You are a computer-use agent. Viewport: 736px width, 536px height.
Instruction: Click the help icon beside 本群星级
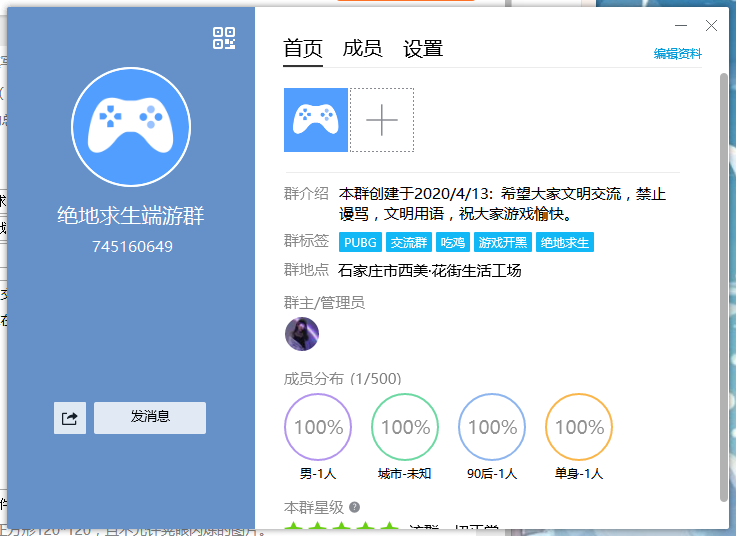click(x=355, y=507)
